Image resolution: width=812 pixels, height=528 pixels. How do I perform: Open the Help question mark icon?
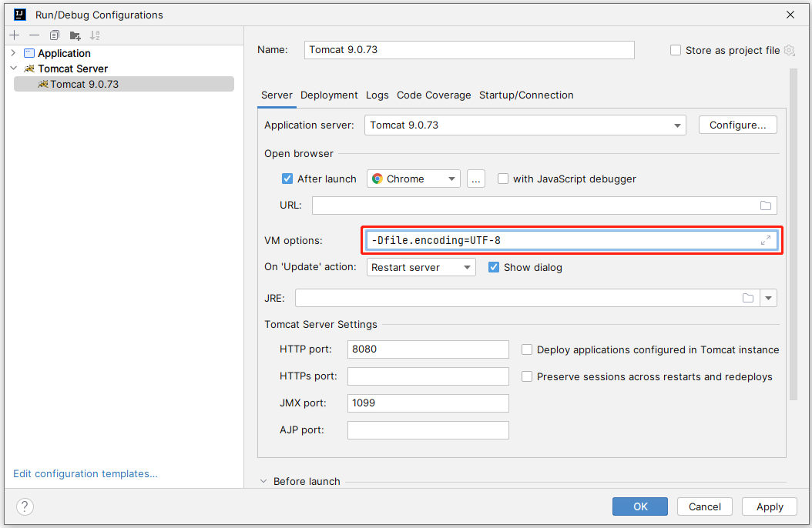(x=25, y=506)
